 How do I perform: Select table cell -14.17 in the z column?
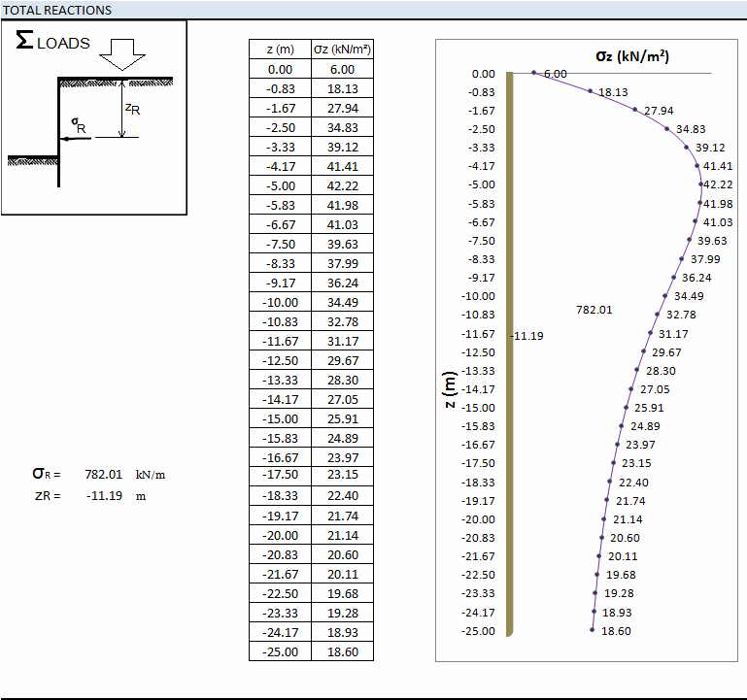[280, 400]
